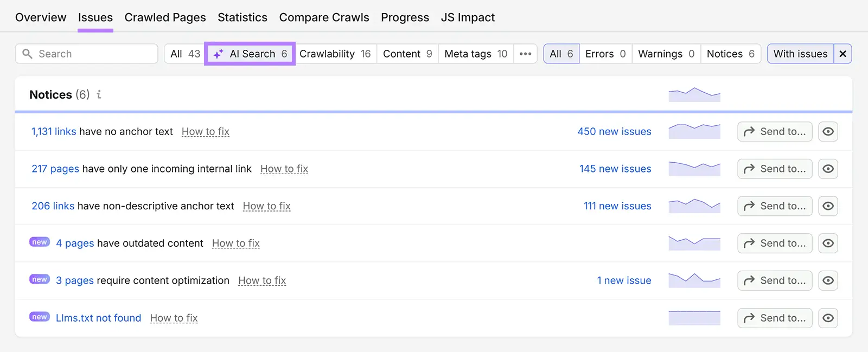The height and width of the screenshot is (352, 868).
Task: Open the 1,131 links issue
Action: point(54,131)
